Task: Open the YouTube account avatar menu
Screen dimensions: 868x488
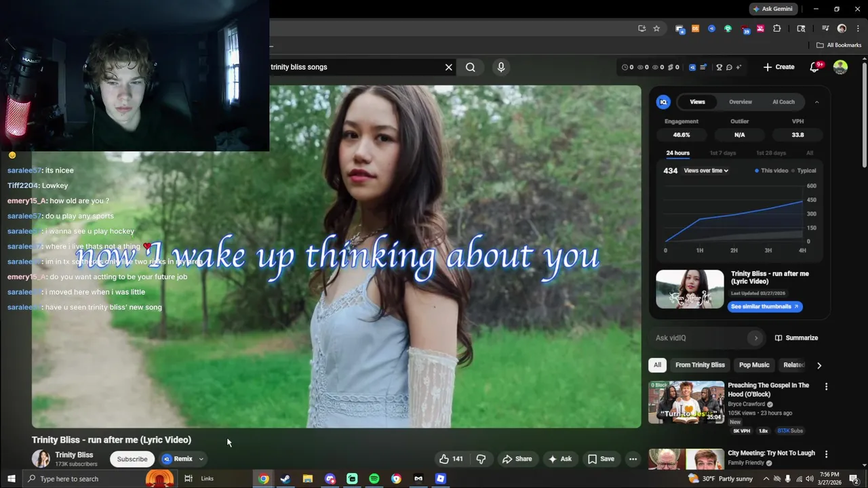Action: [840, 67]
